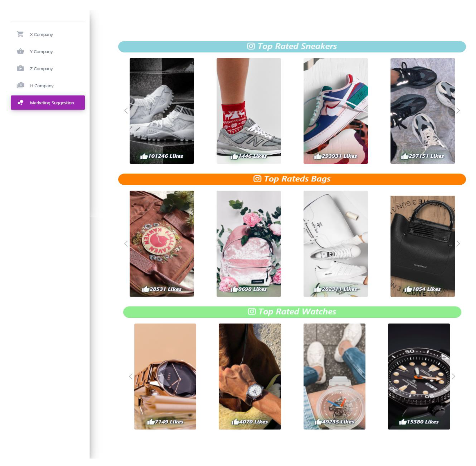Advance sneakers carousel with right chevron
This screenshot has width=476, height=466.
tap(458, 111)
